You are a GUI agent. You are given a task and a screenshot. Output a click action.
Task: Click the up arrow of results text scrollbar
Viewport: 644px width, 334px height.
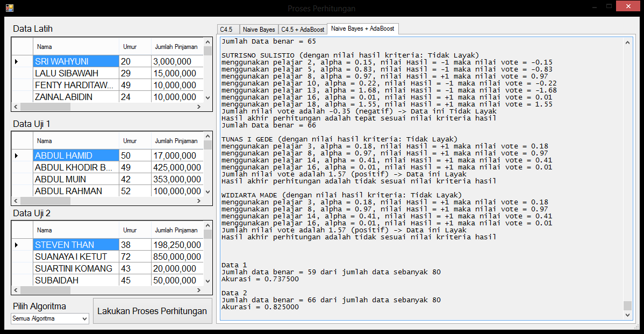pos(627,41)
